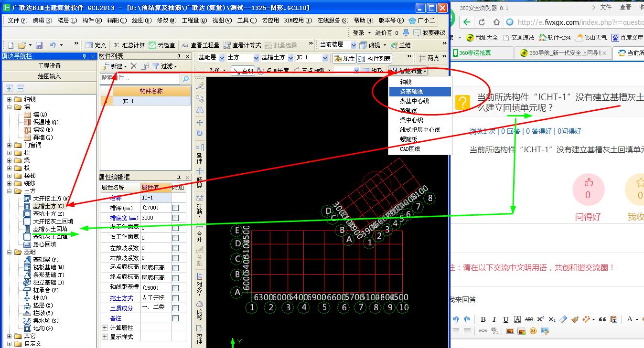Open the 绘图输入 navigation section
The height and width of the screenshot is (348, 644).
coord(50,76)
